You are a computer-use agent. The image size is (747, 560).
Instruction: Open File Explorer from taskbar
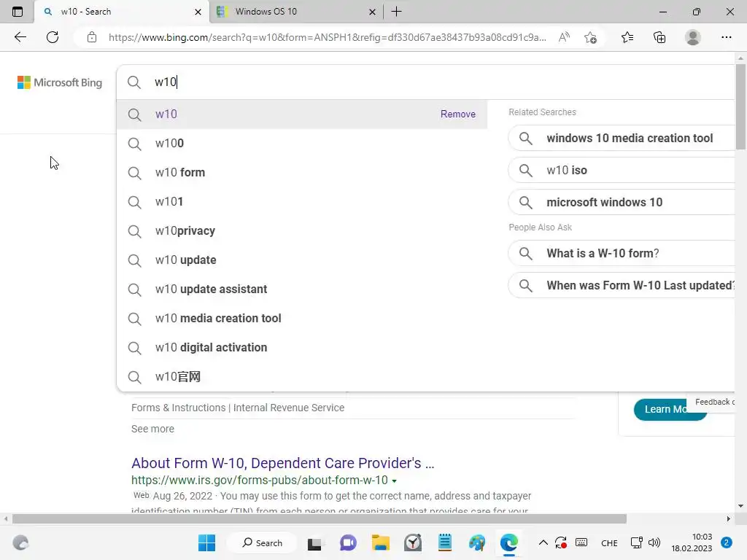pyautogui.click(x=381, y=542)
